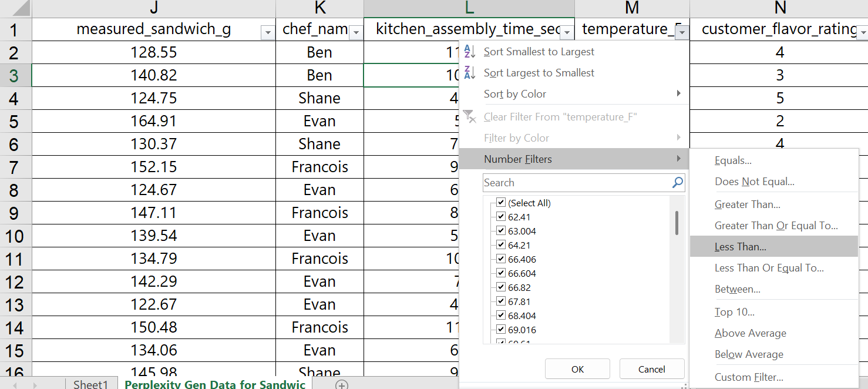Open the kitchen_assembly_time_sec filter dropdown
The image size is (868, 389).
coord(567,33)
